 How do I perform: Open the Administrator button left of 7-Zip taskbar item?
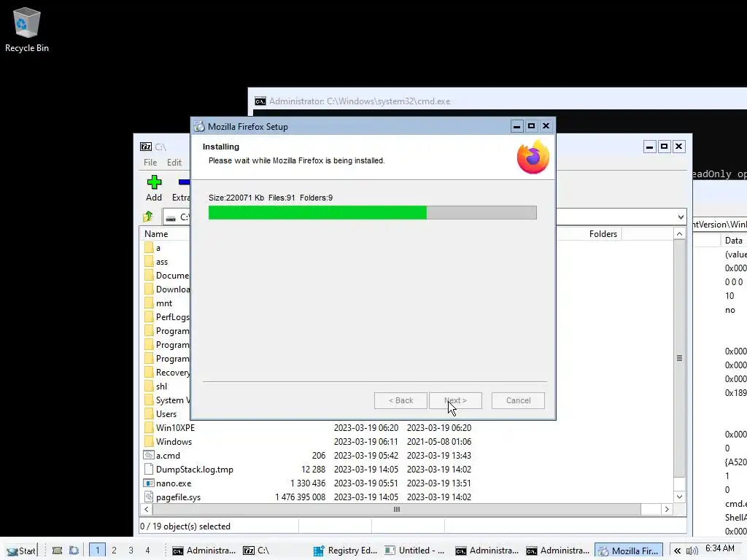(204, 551)
